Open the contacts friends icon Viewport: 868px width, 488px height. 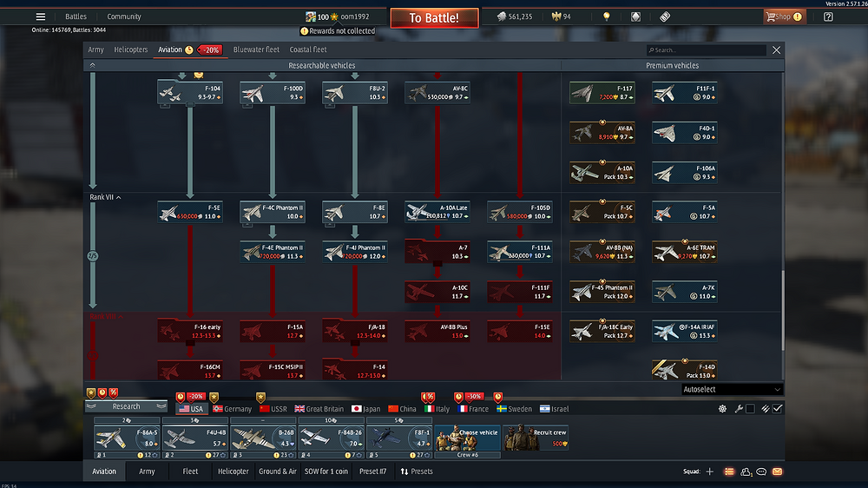(x=746, y=472)
